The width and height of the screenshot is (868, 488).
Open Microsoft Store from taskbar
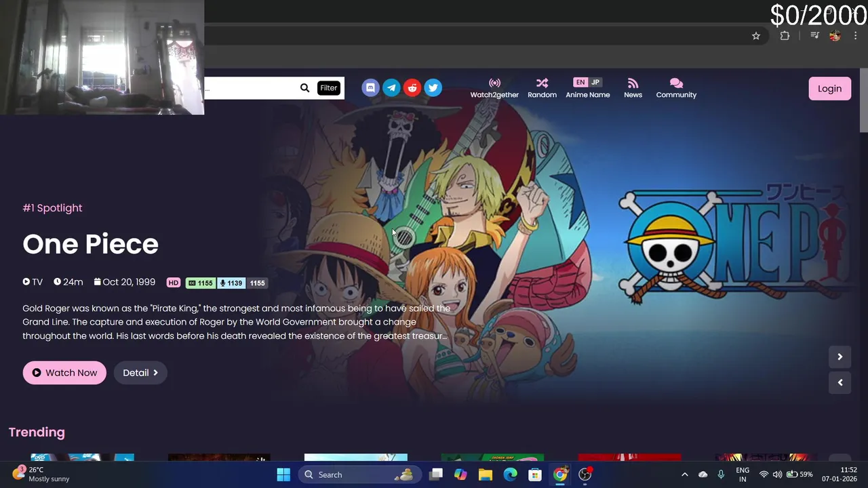[535, 474]
